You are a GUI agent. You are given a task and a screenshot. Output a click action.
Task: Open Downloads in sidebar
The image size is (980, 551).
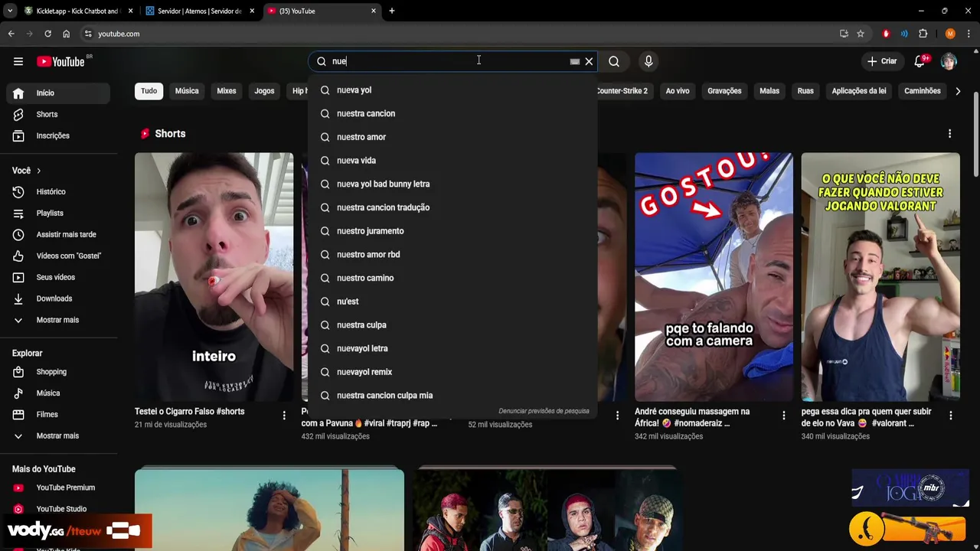pos(58,298)
